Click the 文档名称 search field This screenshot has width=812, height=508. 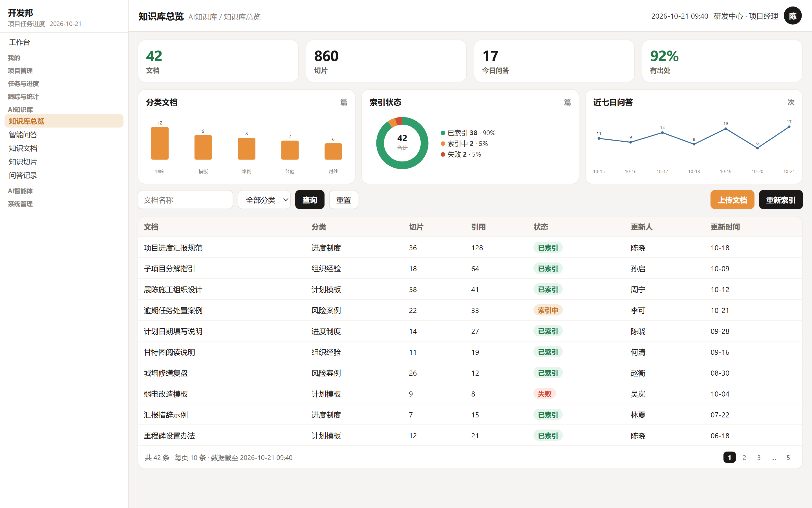pos(185,200)
